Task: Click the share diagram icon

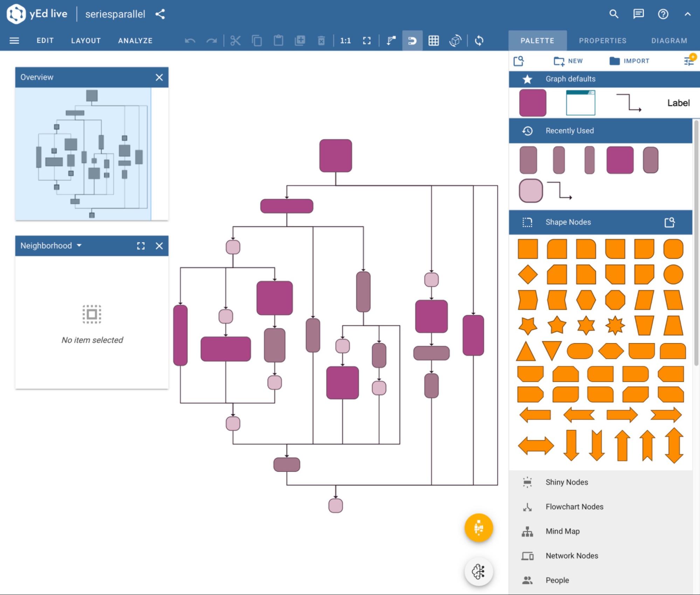Action: coord(160,14)
